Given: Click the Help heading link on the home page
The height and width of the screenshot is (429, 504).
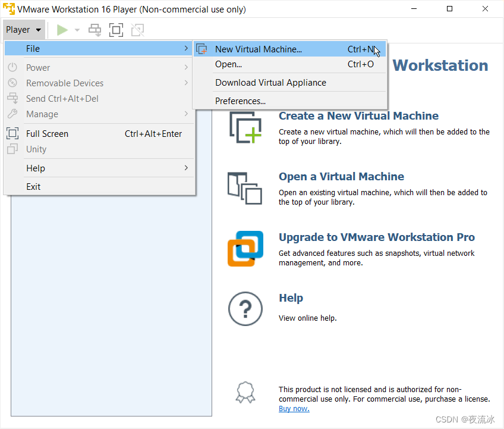Looking at the screenshot, I should (291, 298).
